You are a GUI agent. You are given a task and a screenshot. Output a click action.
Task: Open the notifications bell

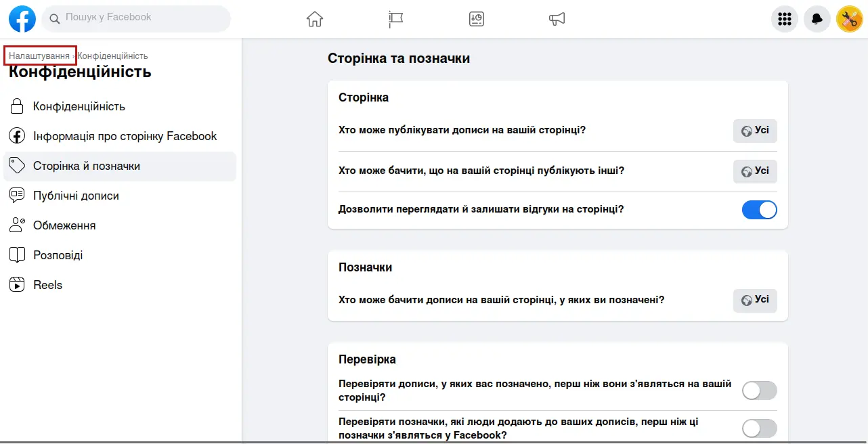tap(817, 19)
